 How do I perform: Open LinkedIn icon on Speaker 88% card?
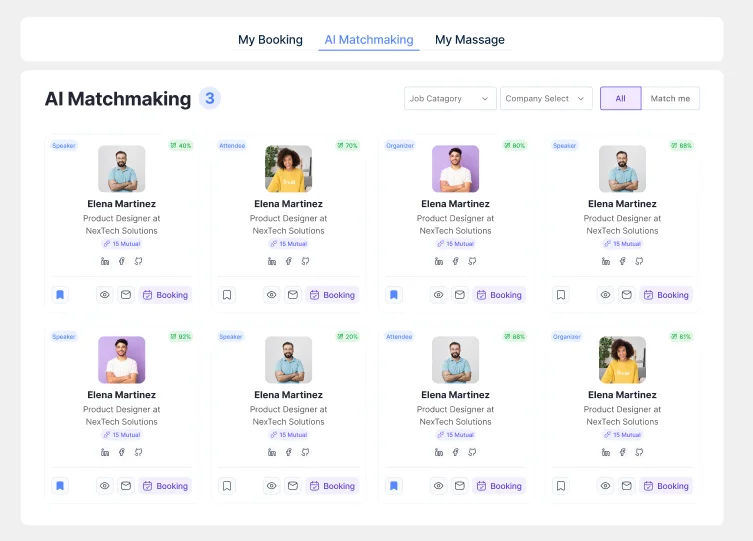pyautogui.click(x=606, y=261)
